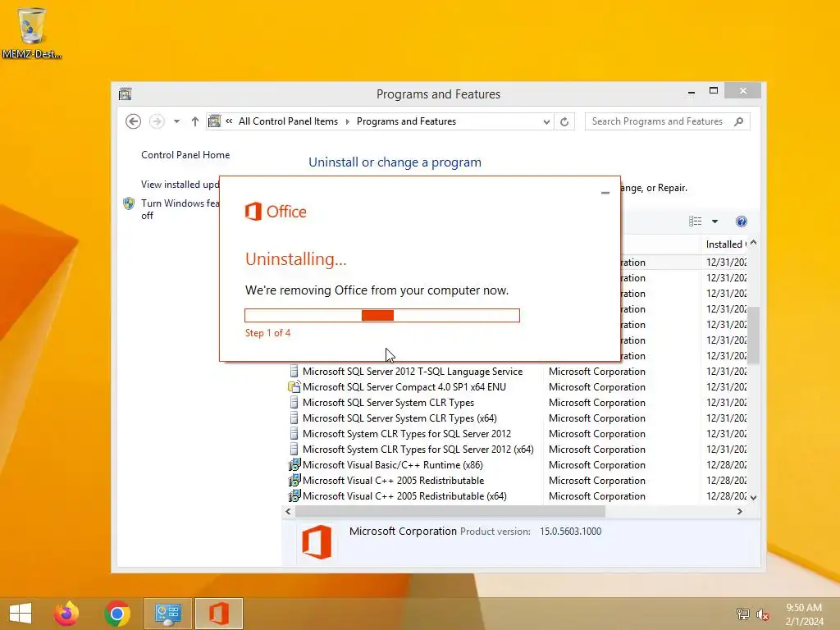This screenshot has width=840, height=630.
Task: Open the Windows Start button
Action: pyautogui.click(x=21, y=614)
